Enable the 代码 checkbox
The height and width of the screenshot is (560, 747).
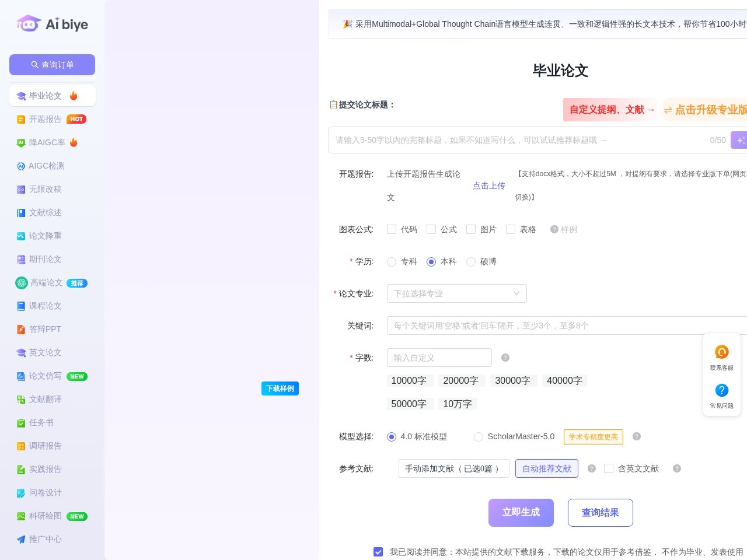coord(392,229)
